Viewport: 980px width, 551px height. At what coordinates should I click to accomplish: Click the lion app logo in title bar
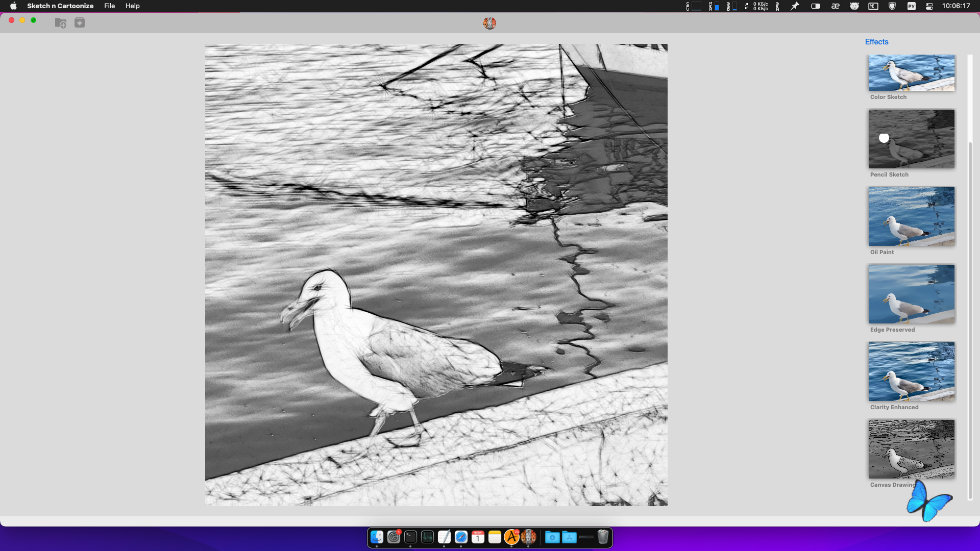[489, 23]
